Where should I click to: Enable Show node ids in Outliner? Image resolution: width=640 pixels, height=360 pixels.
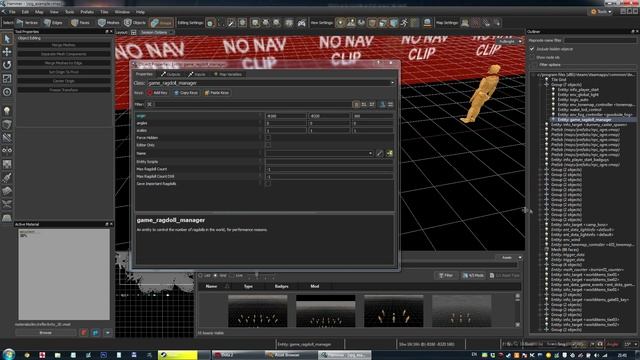(x=532, y=58)
